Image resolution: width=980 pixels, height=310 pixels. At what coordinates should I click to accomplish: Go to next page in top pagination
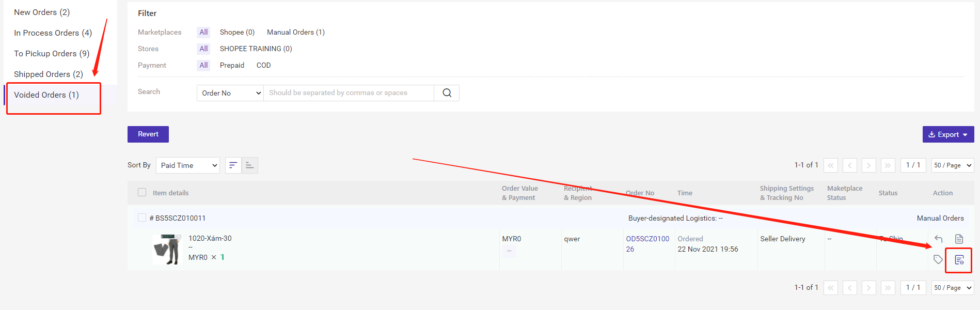pos(869,165)
